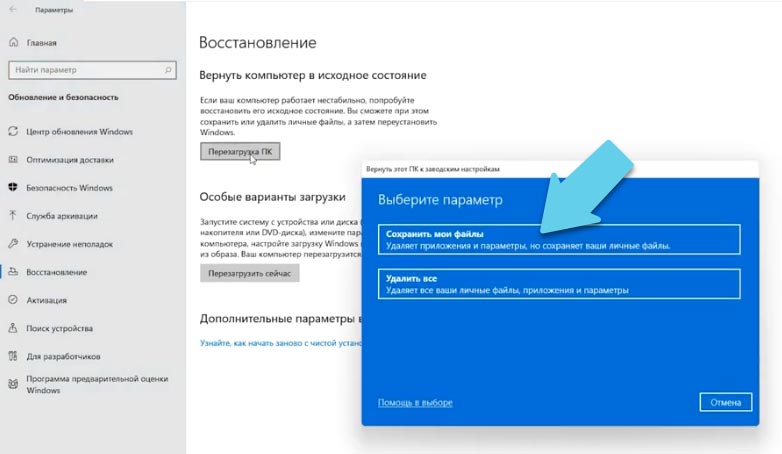The image size is (782, 454).
Task: Click Обновление и безопасность category label
Action: (63, 97)
